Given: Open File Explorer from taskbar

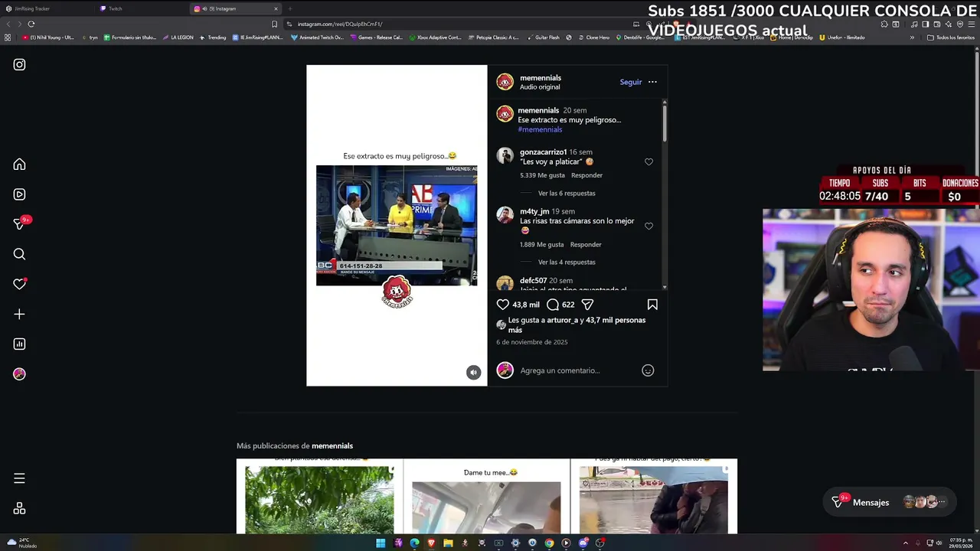Looking at the screenshot, I should (x=448, y=543).
